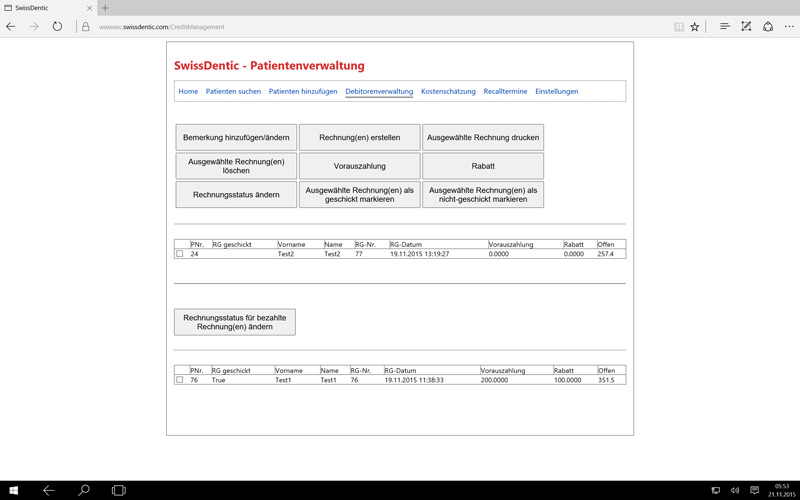Click Rechnung(en) erstellen button
Viewport: 800px width, 500px height.
point(359,138)
